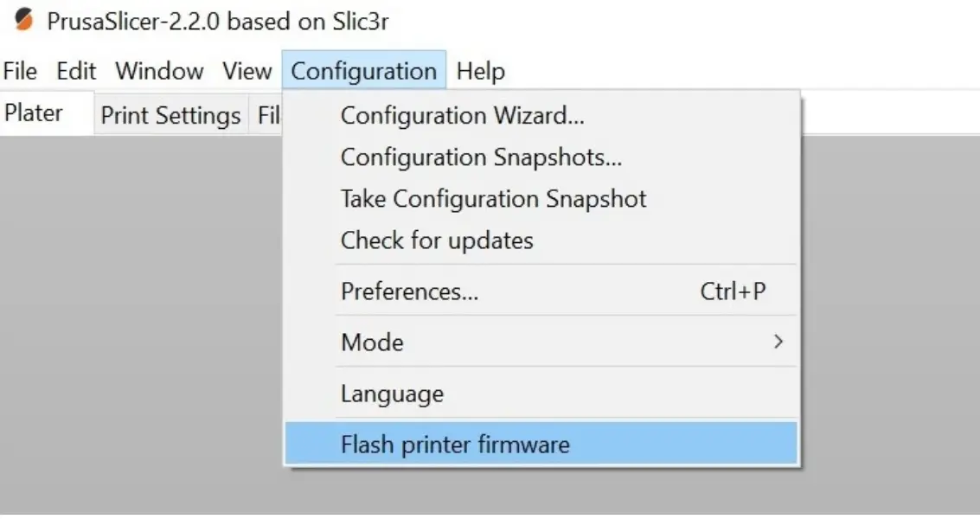Screen dimensions: 980x519
Task: Launch the Configuration Wizard
Action: 462,116
